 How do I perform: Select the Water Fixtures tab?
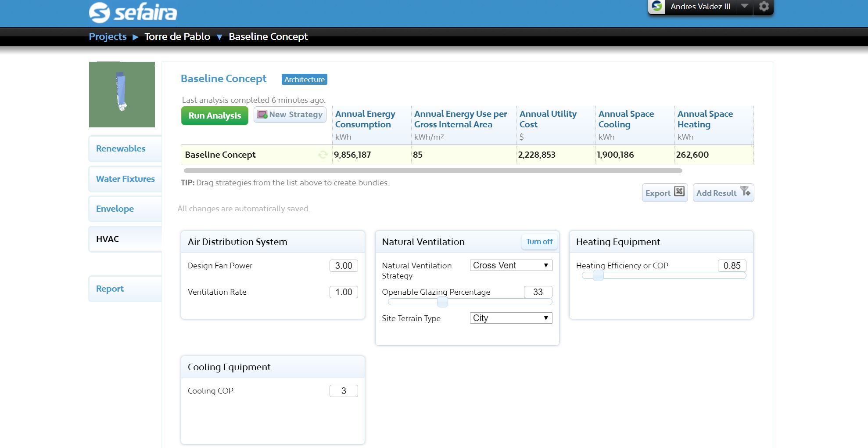125,179
